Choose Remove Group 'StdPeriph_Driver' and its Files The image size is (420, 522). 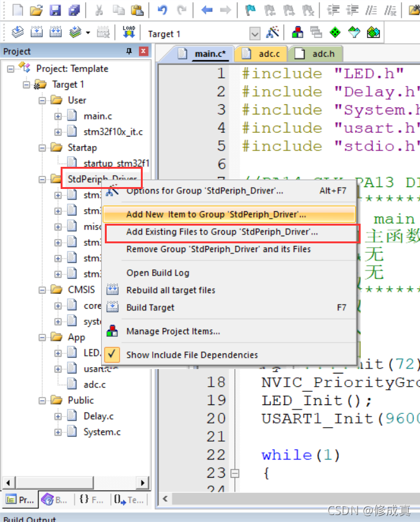229,249
